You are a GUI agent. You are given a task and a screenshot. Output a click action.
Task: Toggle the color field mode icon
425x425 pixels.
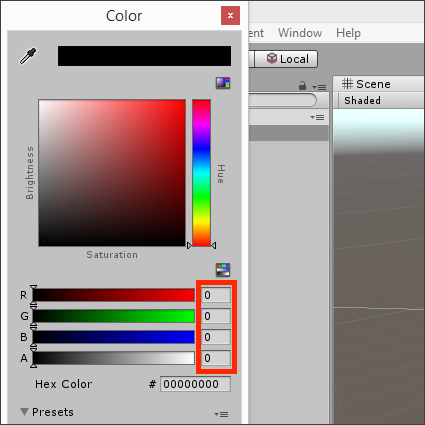(x=223, y=83)
